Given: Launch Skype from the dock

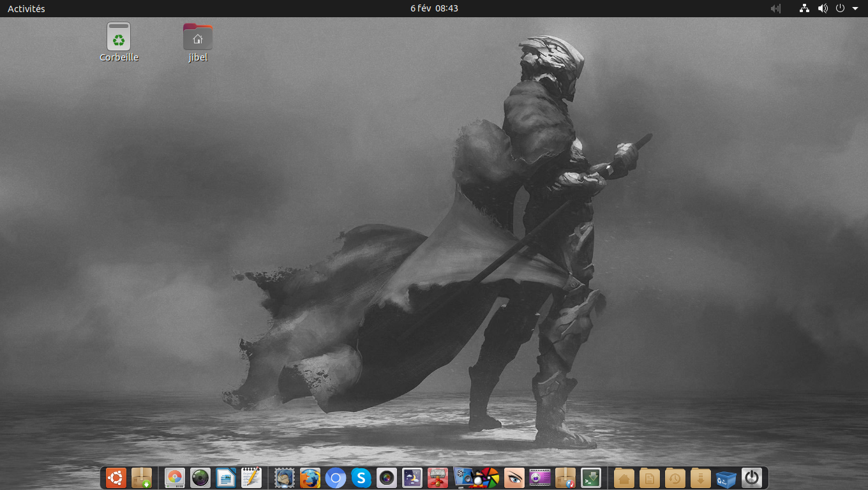Looking at the screenshot, I should click(361, 477).
